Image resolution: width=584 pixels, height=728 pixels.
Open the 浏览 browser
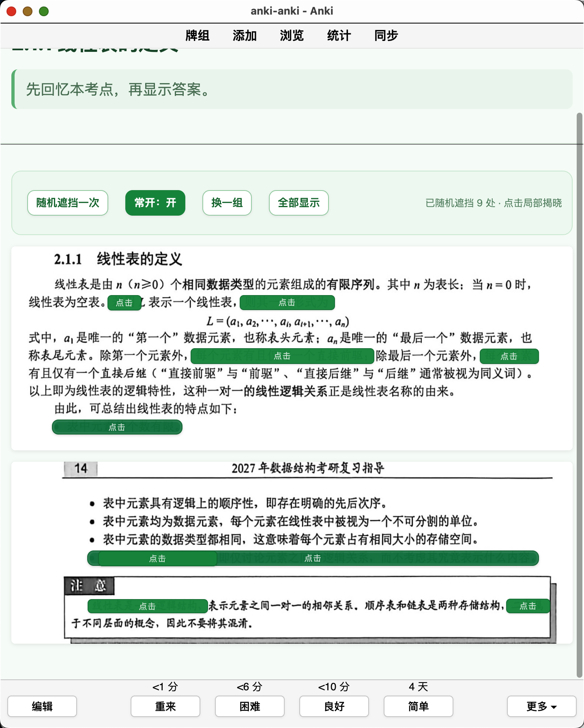click(292, 36)
